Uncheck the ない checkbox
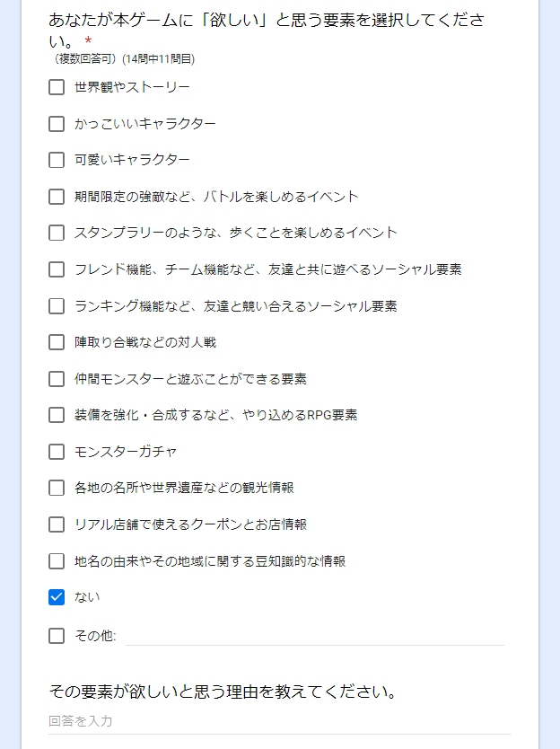560x749 pixels. pos(57,597)
